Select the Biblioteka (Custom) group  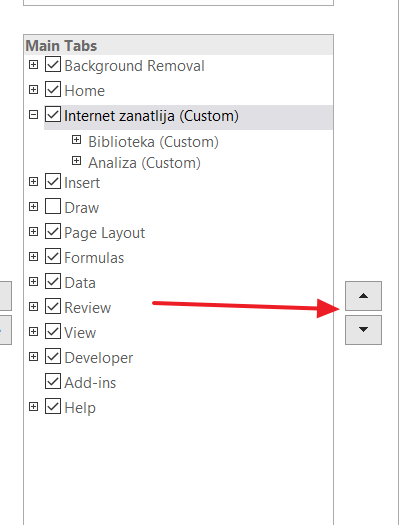click(x=153, y=142)
